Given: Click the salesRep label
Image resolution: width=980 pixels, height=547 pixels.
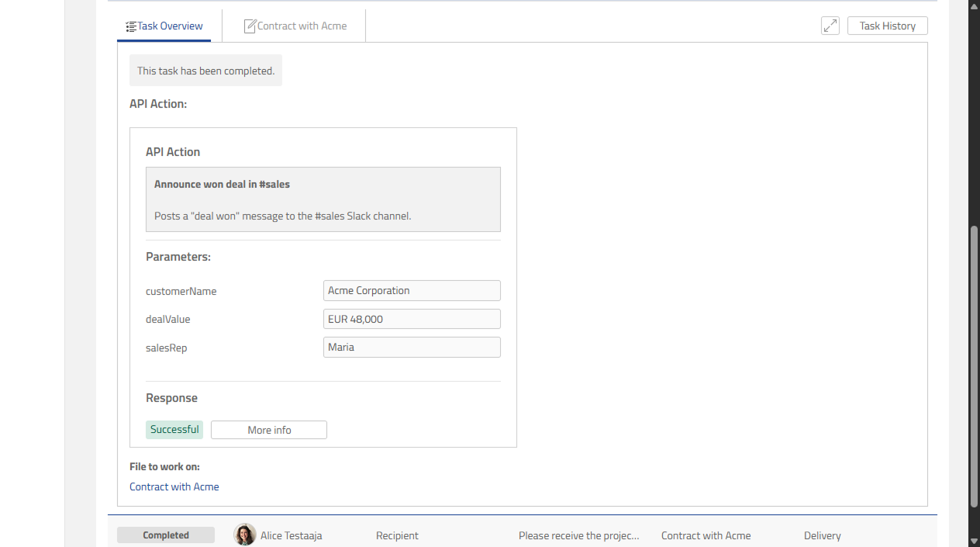Looking at the screenshot, I should tap(167, 348).
